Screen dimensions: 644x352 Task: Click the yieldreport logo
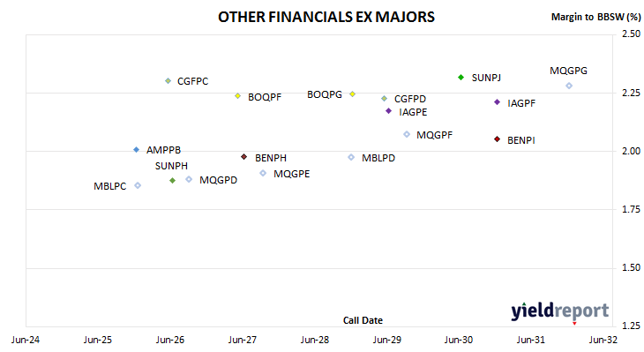pos(560,311)
